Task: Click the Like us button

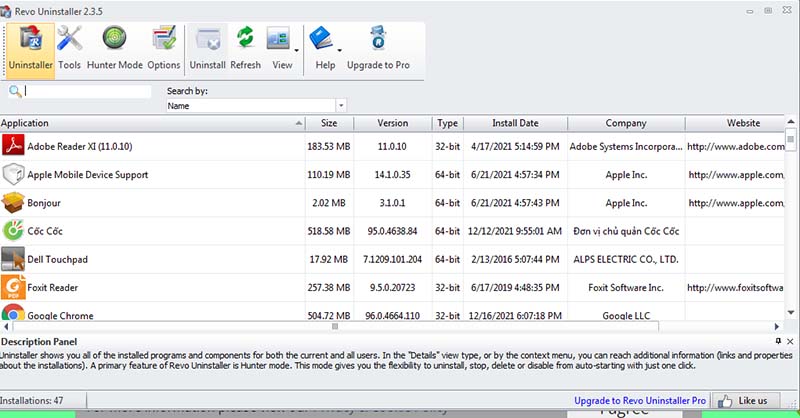Action: [745, 401]
